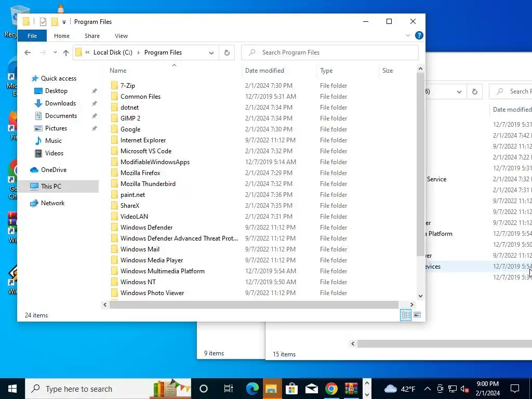Select the Internet Explorer folder
Image resolution: width=532 pixels, height=399 pixels.
pyautogui.click(x=143, y=140)
